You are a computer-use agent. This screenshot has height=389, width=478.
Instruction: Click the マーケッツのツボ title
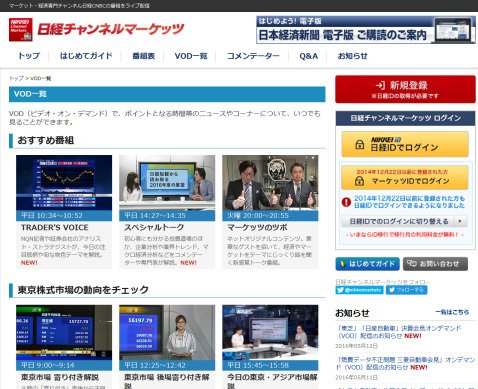[257, 228]
